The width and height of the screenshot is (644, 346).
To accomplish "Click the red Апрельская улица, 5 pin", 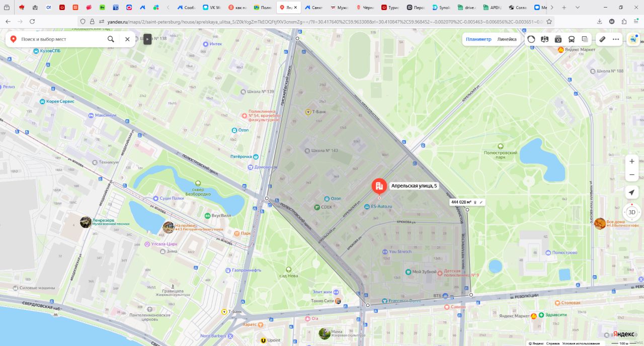I will coord(379,187).
